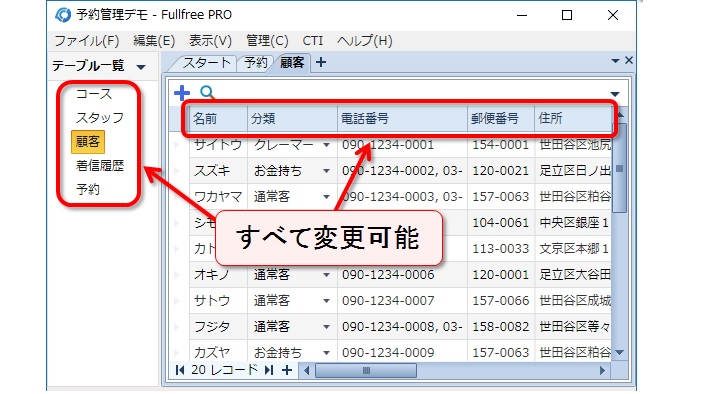Open the CTI menu
The width and height of the screenshot is (701, 394).
click(x=312, y=41)
